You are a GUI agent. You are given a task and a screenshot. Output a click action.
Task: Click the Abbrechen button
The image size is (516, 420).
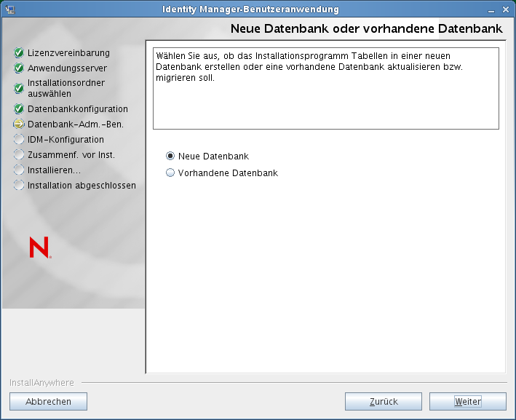click(x=48, y=401)
